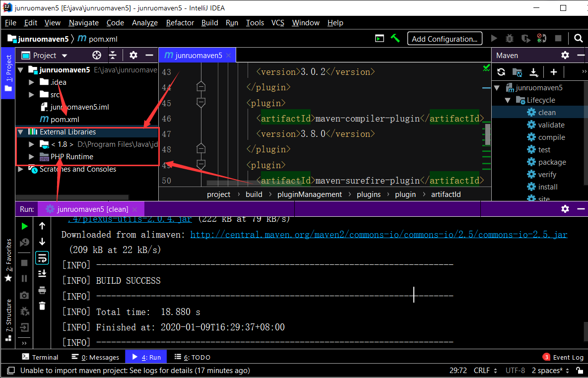Screen dimensions: 588x378
Task: Open the Event Log
Action: point(563,357)
